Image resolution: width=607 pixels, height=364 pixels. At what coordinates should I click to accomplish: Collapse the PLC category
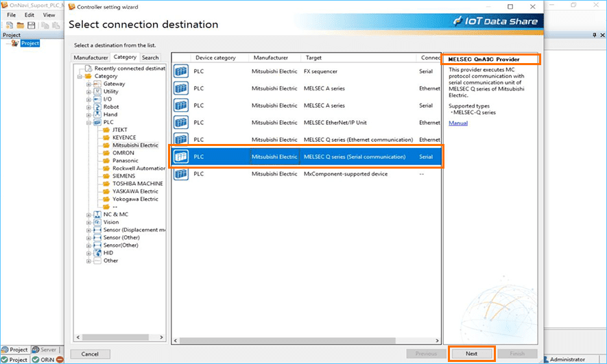pos(88,123)
